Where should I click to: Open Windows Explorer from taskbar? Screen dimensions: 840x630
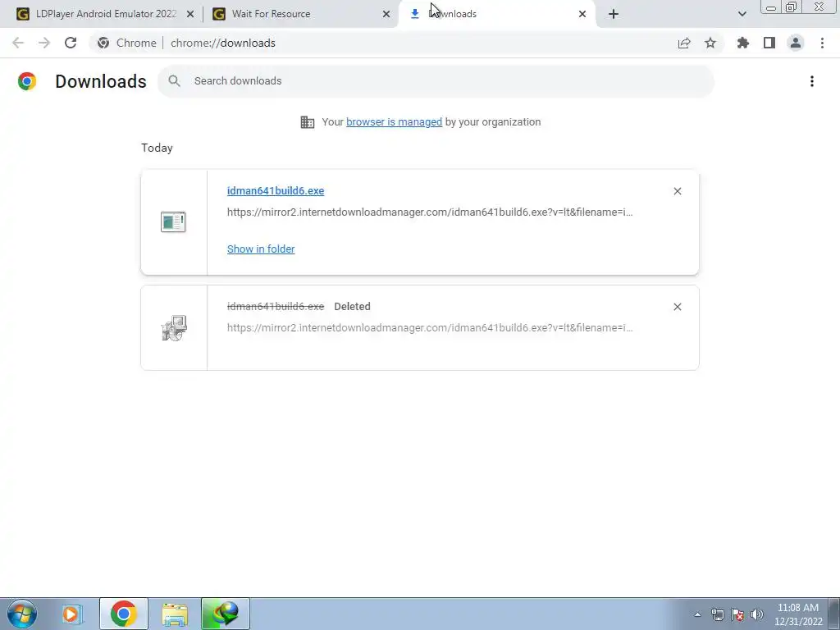pos(175,614)
